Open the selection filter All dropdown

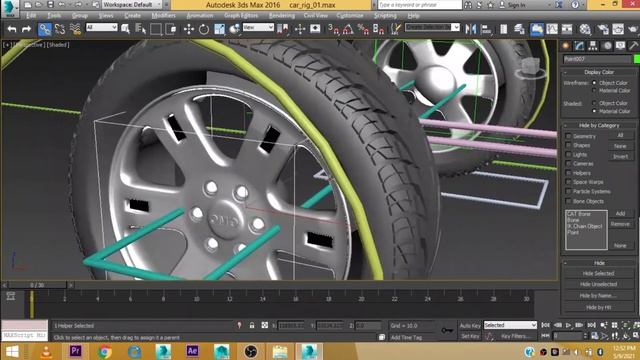102,27
